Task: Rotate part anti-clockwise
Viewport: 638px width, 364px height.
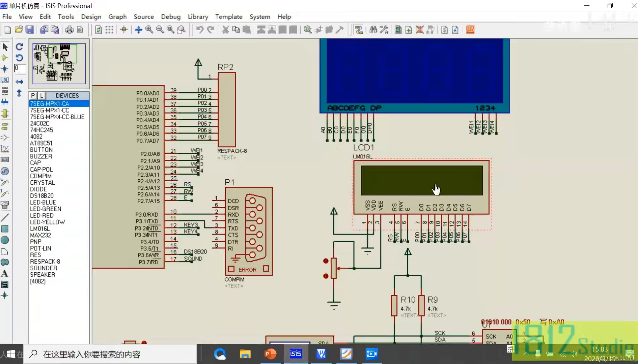Action: [x=20, y=58]
